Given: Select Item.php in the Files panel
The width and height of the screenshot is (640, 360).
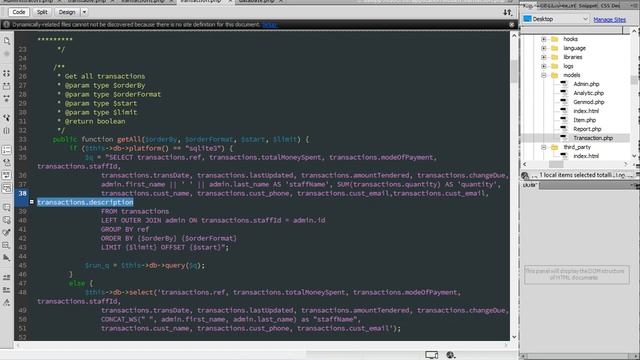Looking at the screenshot, I should (584, 120).
